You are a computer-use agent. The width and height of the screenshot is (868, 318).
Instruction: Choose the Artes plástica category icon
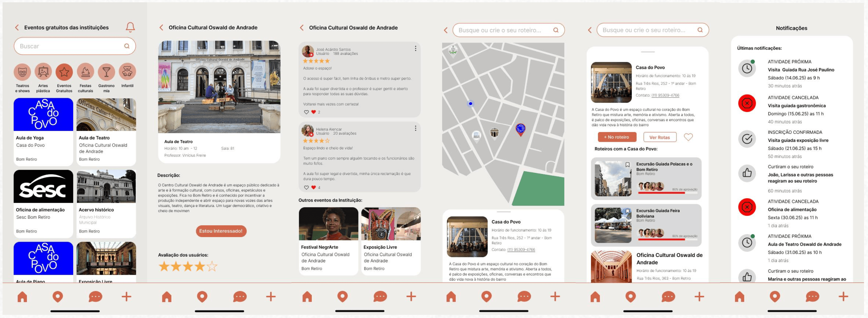43,72
